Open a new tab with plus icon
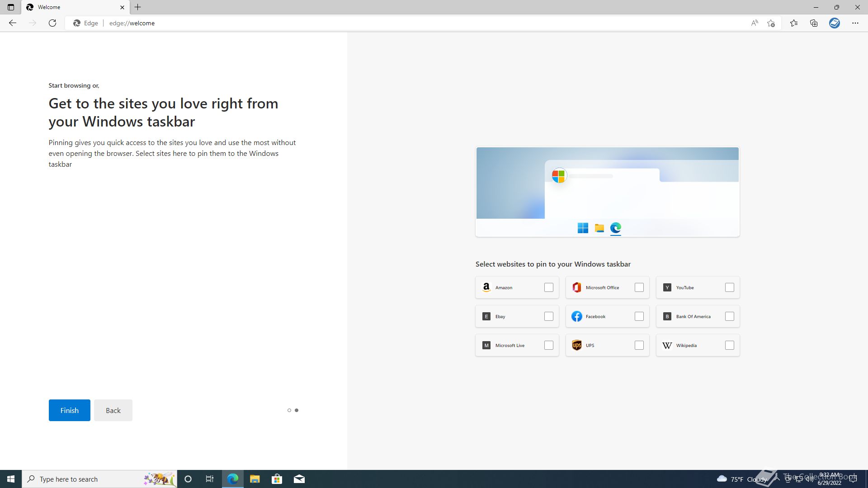 pos(138,7)
